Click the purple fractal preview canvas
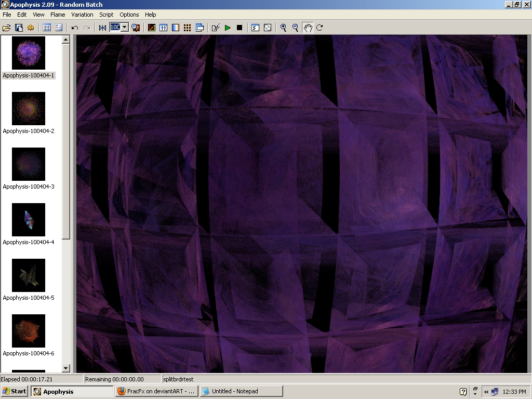Screen dimensions: 532x399 pyautogui.click(x=302, y=204)
